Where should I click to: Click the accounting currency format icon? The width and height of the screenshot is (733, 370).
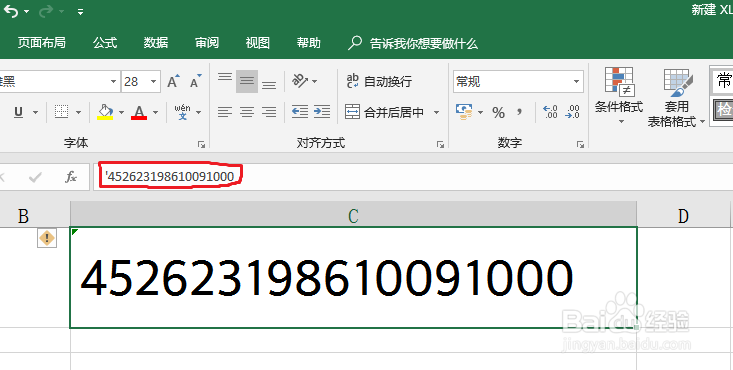click(x=464, y=112)
